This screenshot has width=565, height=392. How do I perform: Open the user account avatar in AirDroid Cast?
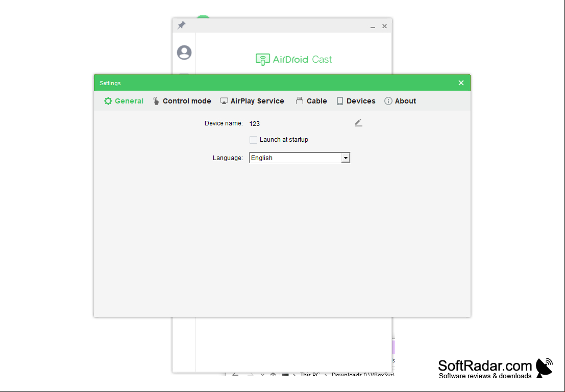[x=184, y=53]
